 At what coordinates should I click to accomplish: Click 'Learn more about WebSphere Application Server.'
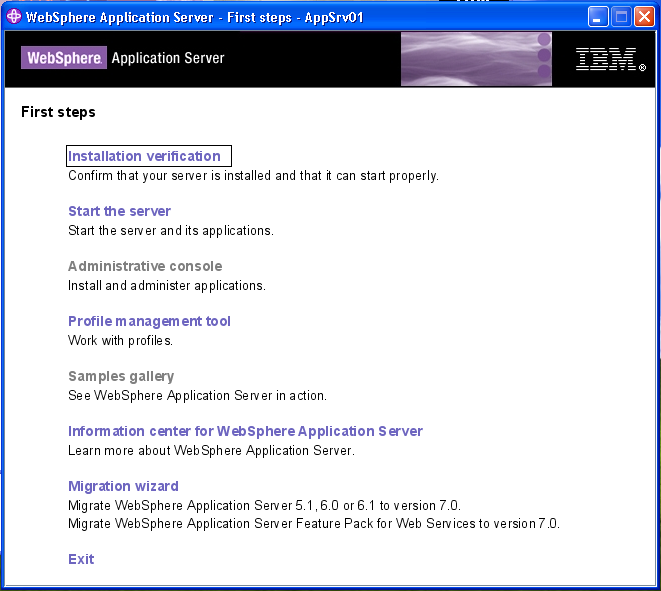point(211,451)
